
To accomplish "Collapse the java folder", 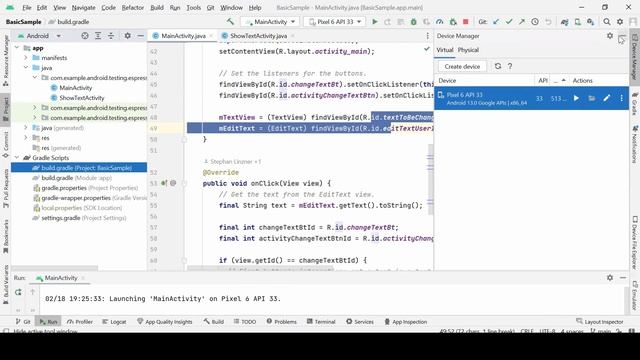I will pos(26,68).
